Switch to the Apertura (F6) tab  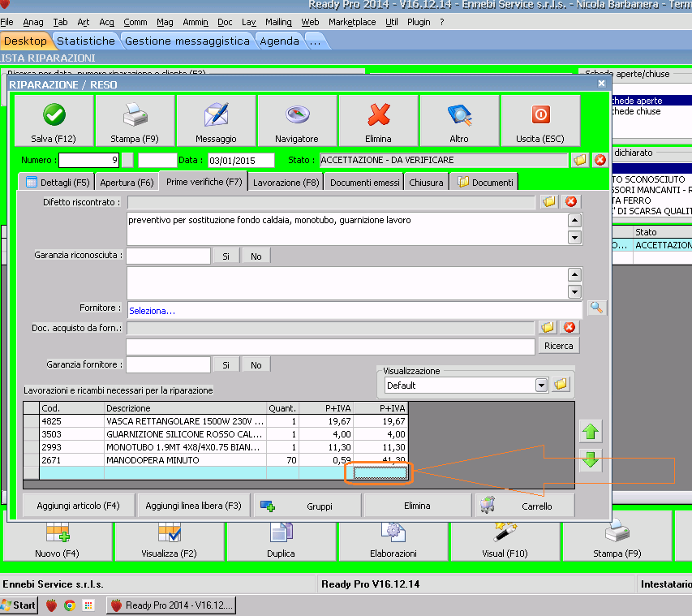[x=127, y=183]
